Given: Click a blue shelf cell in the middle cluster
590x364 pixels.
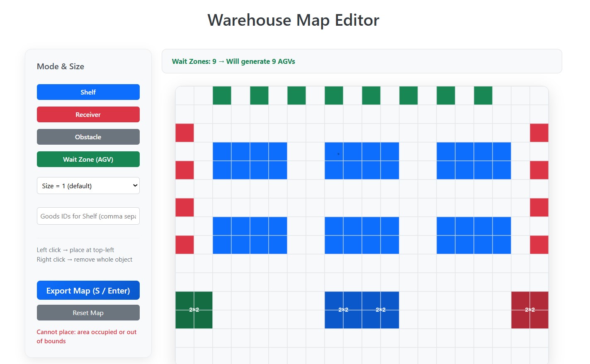Looking at the screenshot, I should coord(362,161).
